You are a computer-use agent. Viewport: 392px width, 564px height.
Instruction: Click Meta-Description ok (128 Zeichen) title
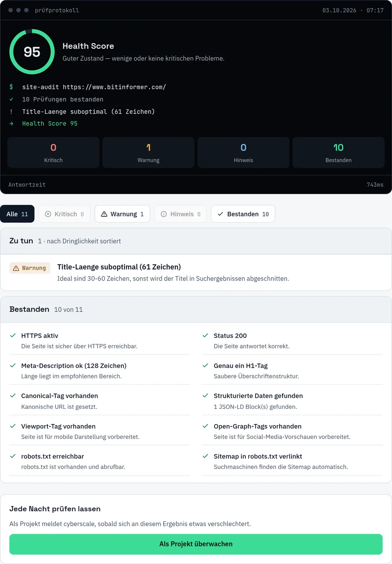tap(74, 366)
